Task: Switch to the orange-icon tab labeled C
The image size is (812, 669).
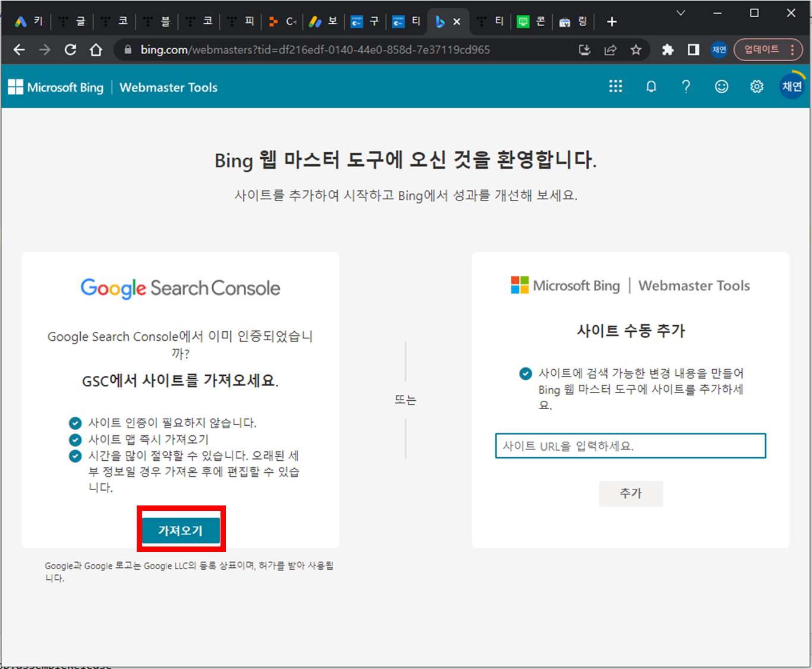Action: [283, 21]
